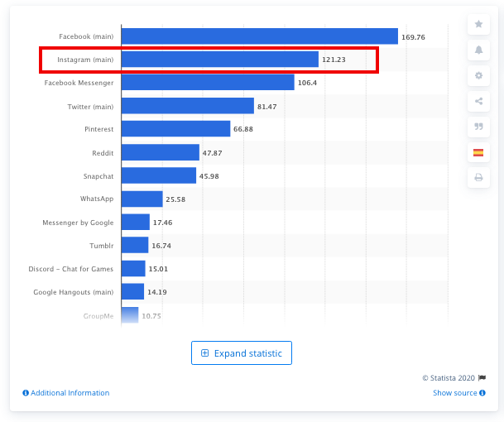Click the Twitter (main) bar
Viewport: 504px width, 422px height.
click(188, 106)
